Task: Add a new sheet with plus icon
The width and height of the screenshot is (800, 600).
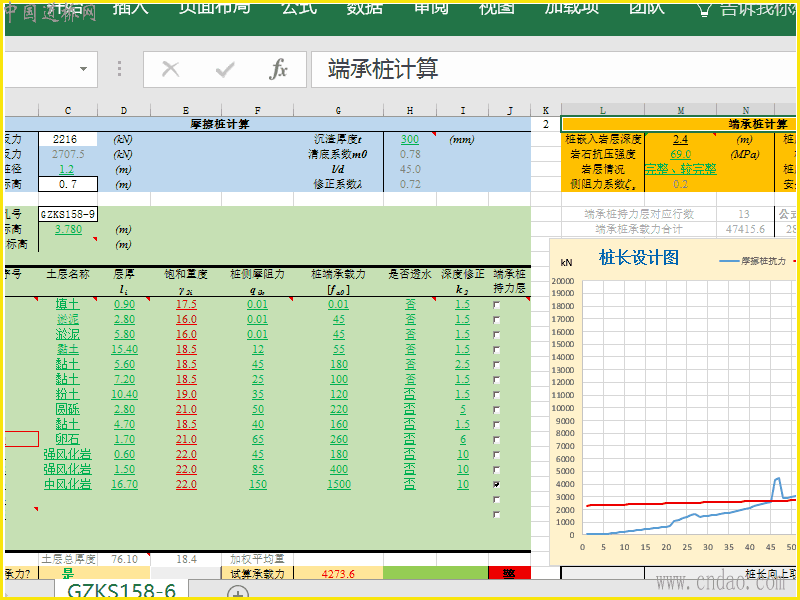Action: [x=237, y=593]
